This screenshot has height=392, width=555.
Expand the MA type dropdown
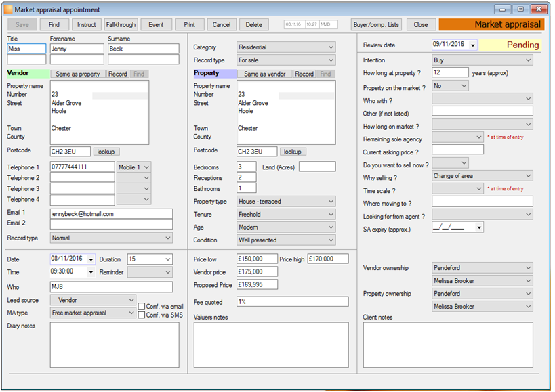click(93, 313)
